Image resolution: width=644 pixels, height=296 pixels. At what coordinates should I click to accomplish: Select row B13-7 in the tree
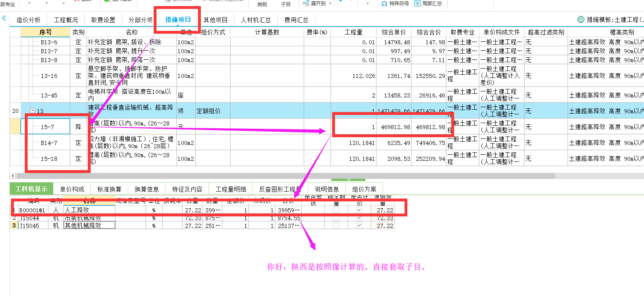point(49,51)
